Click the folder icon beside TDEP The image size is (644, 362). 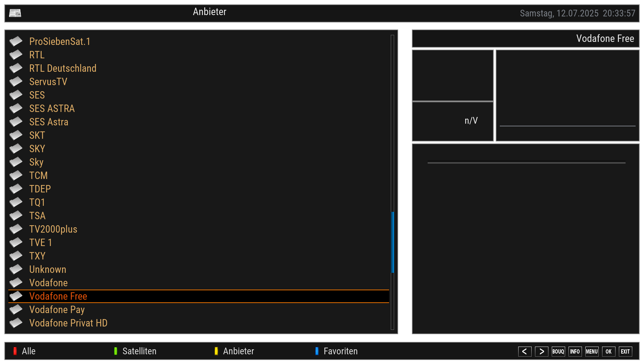[16, 189]
